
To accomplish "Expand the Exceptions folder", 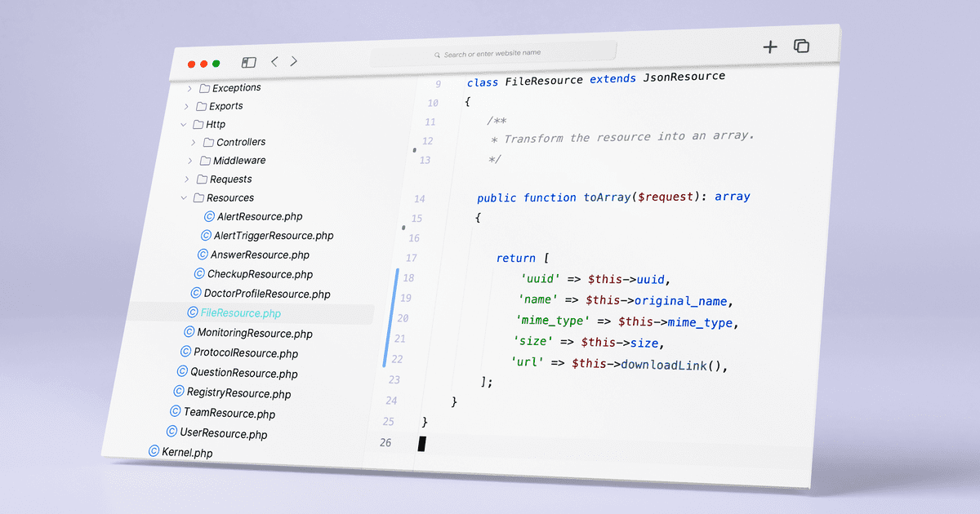I will [189, 87].
